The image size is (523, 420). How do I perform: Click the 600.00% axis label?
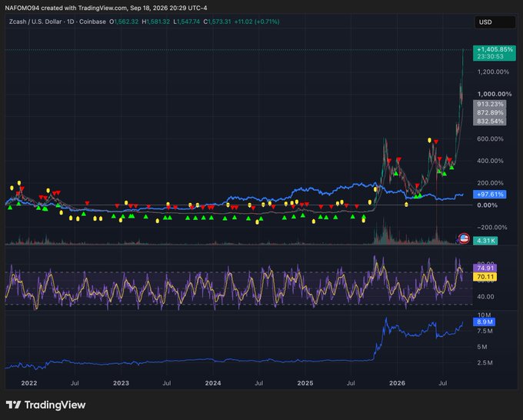491,138
